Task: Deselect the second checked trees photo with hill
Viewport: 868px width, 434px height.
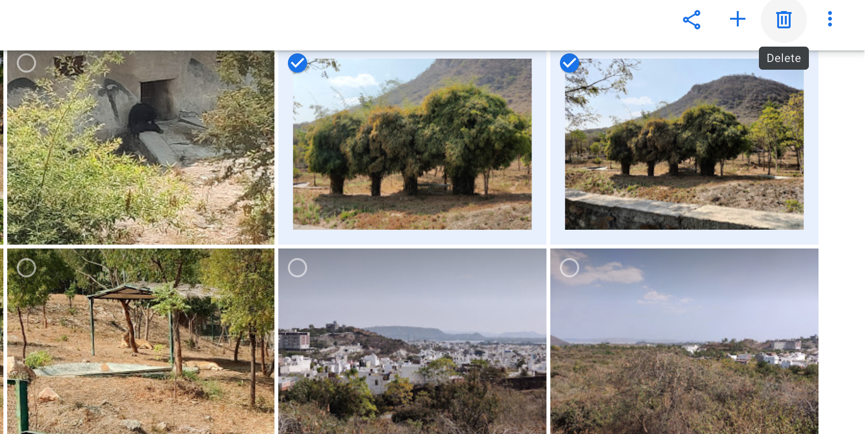Action: 569,63
